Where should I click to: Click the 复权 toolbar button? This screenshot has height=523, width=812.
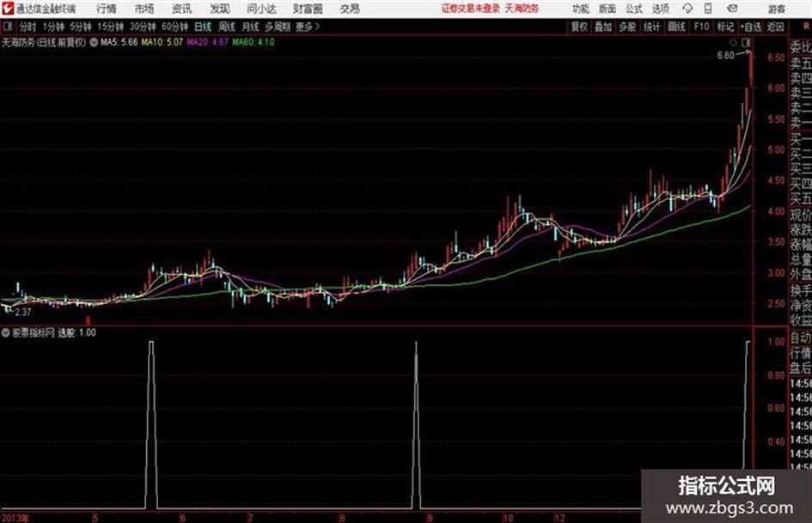[579, 27]
